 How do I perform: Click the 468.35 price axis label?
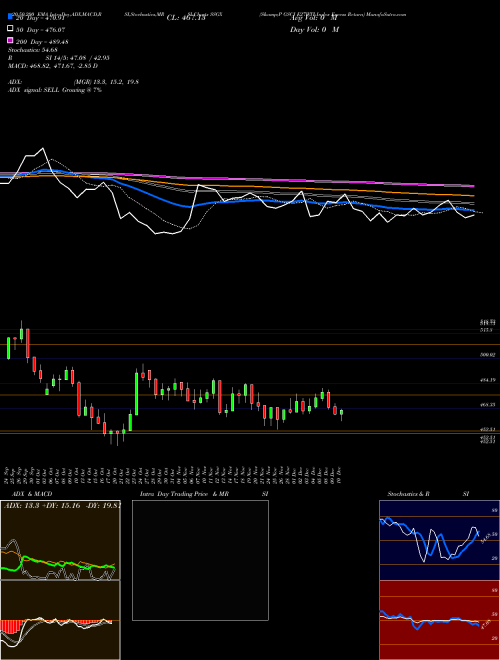[487, 405]
